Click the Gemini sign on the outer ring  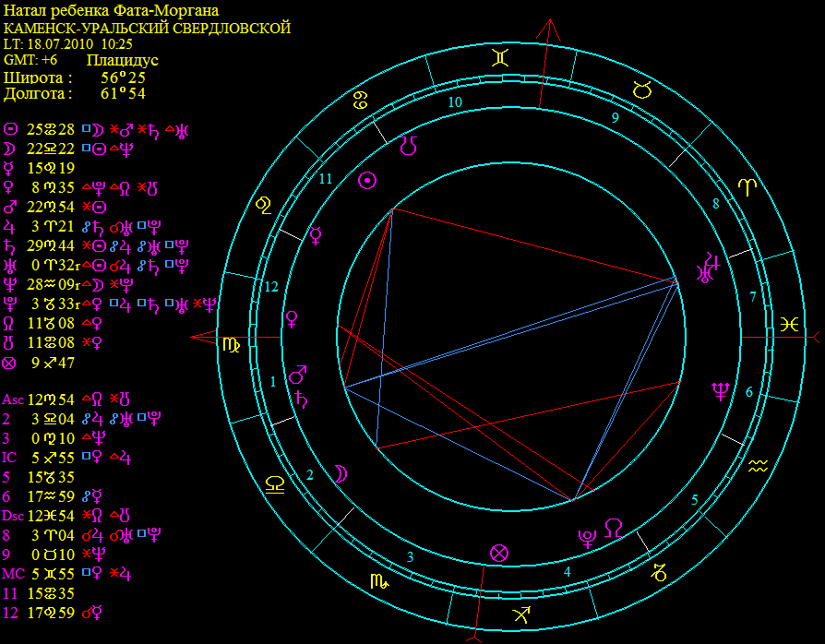pyautogui.click(x=499, y=57)
